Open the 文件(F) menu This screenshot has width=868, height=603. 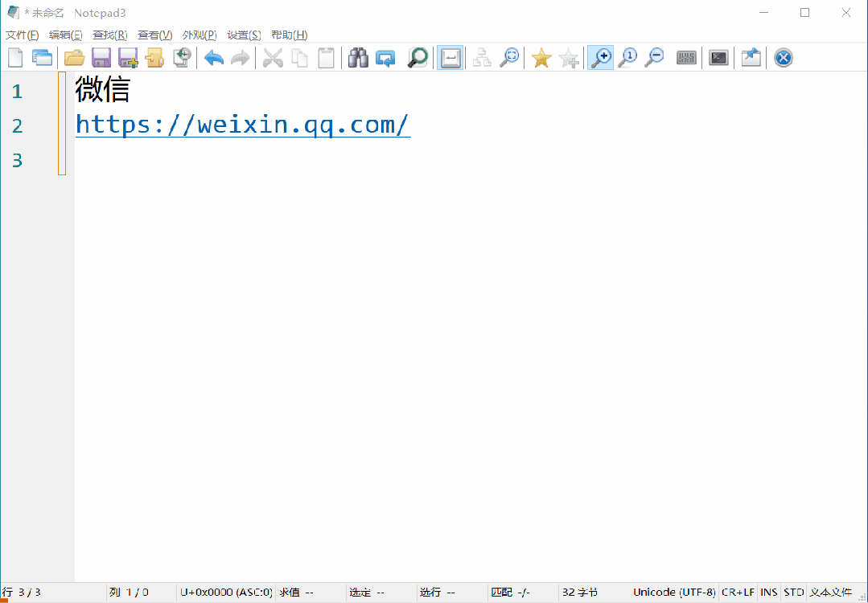point(23,35)
